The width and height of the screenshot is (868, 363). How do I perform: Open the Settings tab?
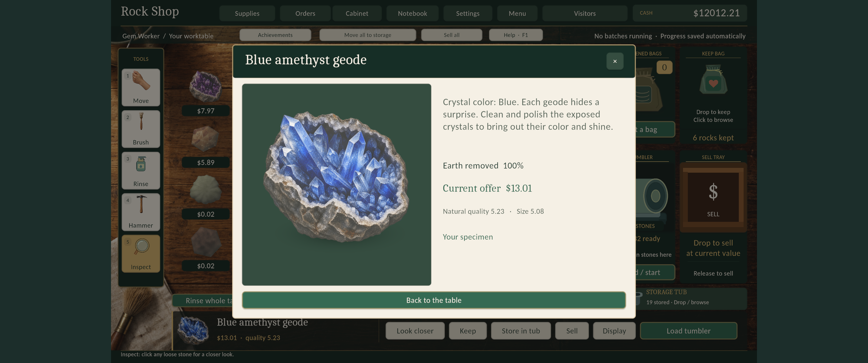468,13
